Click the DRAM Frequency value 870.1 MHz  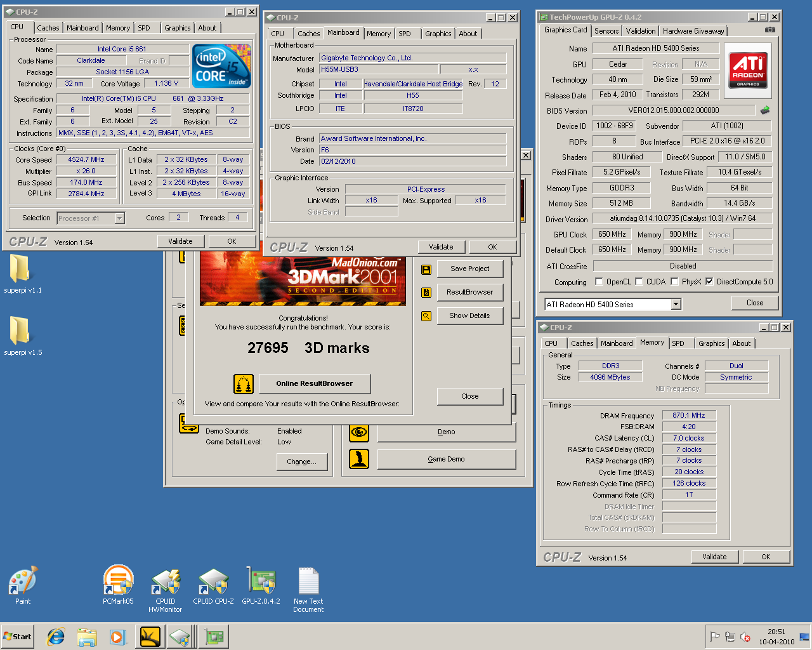(x=689, y=415)
